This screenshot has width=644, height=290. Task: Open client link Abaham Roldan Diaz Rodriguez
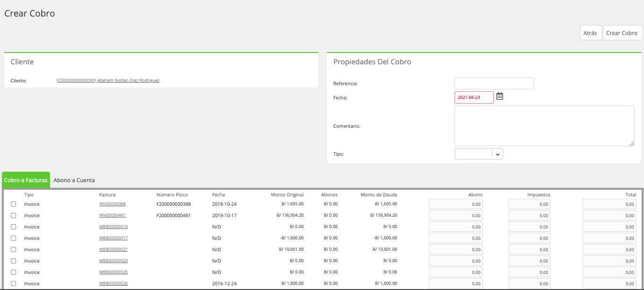pos(108,80)
